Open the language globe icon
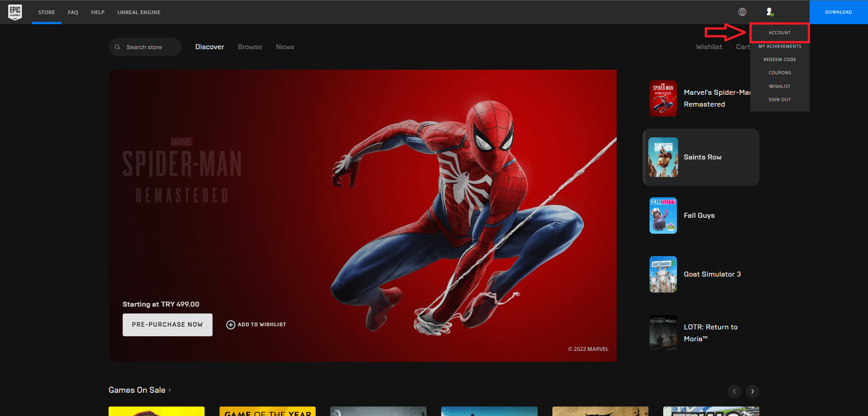 tap(743, 12)
